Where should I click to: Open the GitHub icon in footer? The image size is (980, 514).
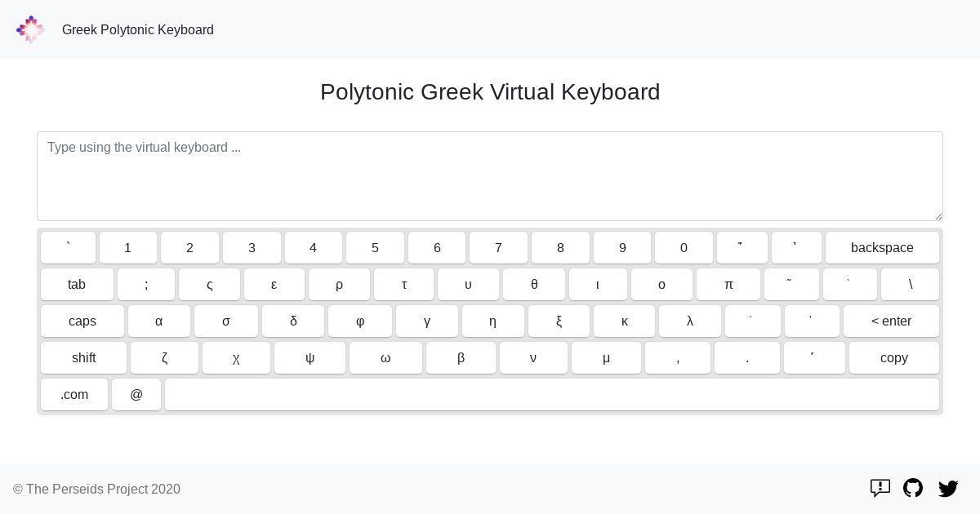pos(913,488)
